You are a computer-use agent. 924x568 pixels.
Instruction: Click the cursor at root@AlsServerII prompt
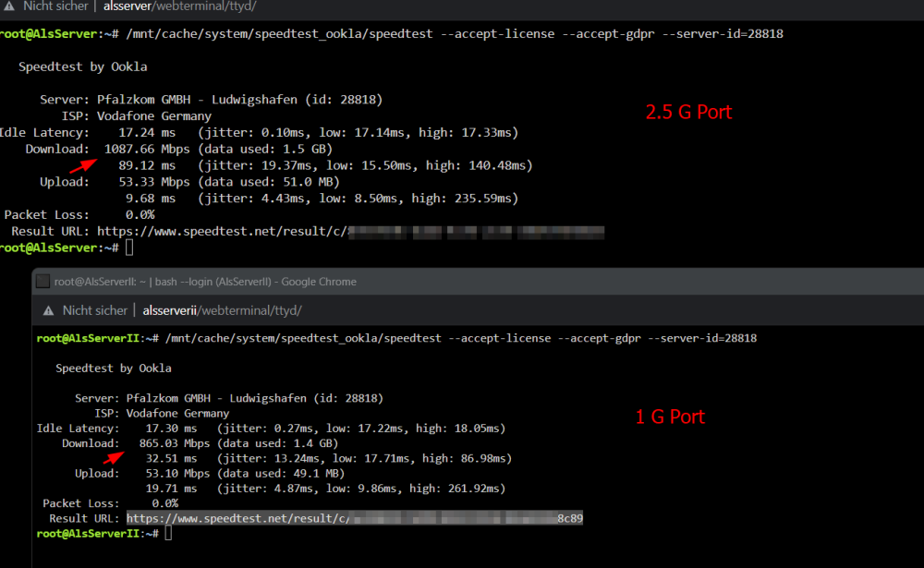[168, 534]
